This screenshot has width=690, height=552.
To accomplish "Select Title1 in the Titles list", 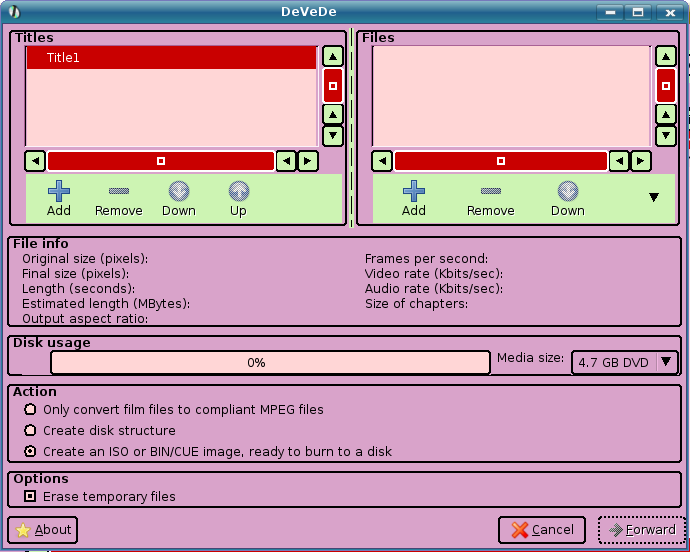I will [170, 58].
